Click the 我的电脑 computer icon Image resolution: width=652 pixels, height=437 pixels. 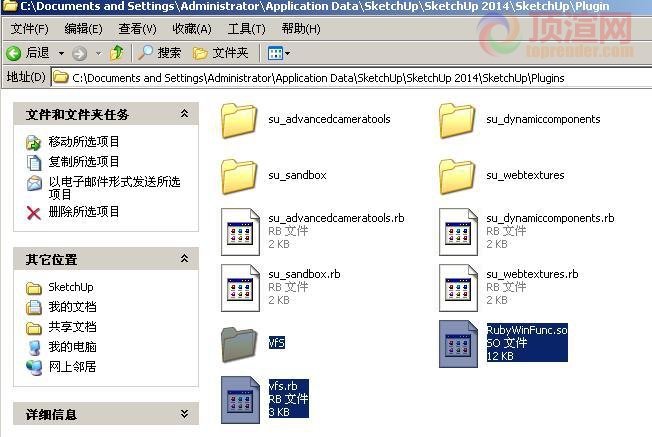click(x=34, y=348)
